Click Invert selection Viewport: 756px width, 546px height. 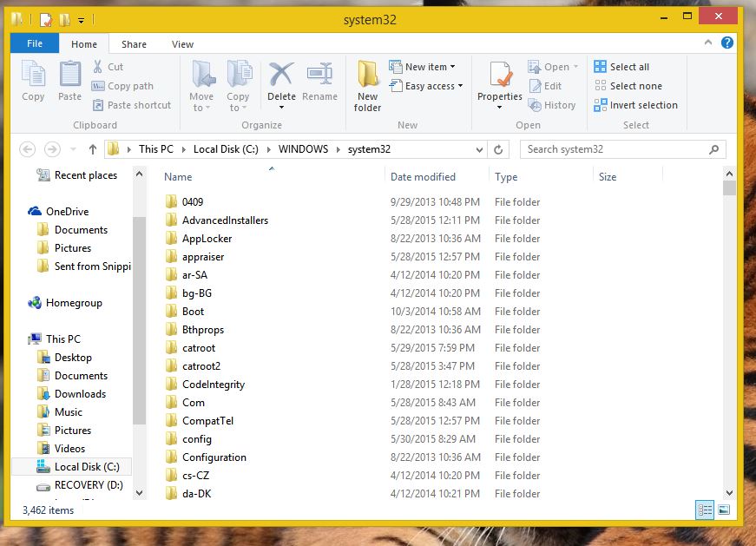636,105
